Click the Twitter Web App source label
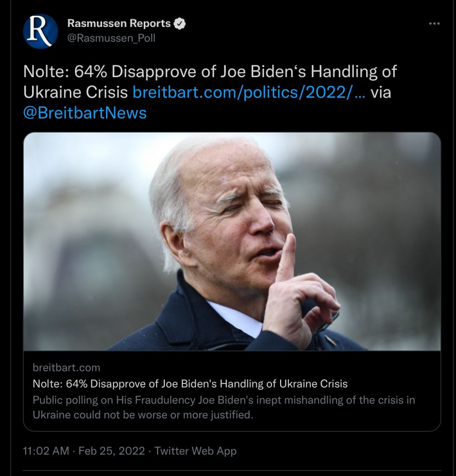 coord(195,451)
